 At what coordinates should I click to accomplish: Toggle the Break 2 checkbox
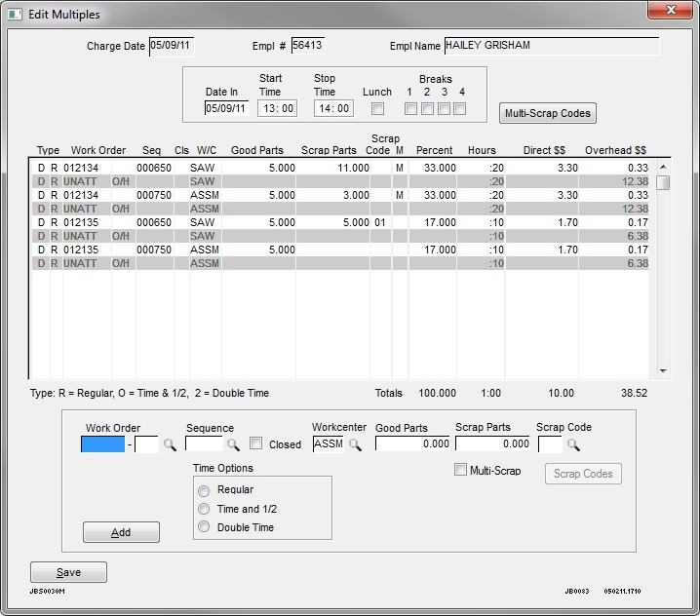coord(427,108)
